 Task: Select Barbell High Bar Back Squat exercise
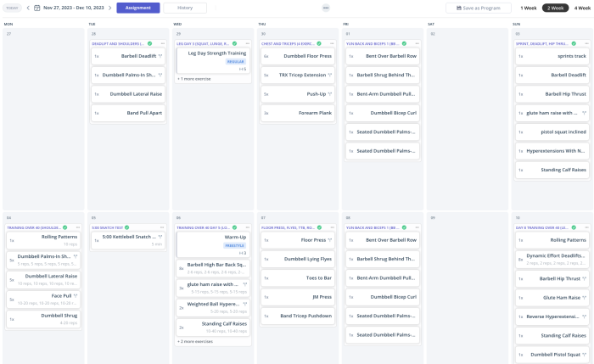pyautogui.click(x=213, y=268)
